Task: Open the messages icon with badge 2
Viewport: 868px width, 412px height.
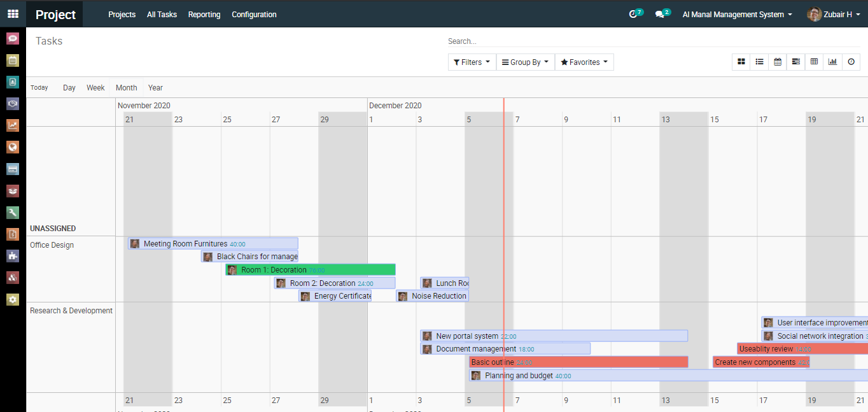Action: pyautogui.click(x=661, y=13)
